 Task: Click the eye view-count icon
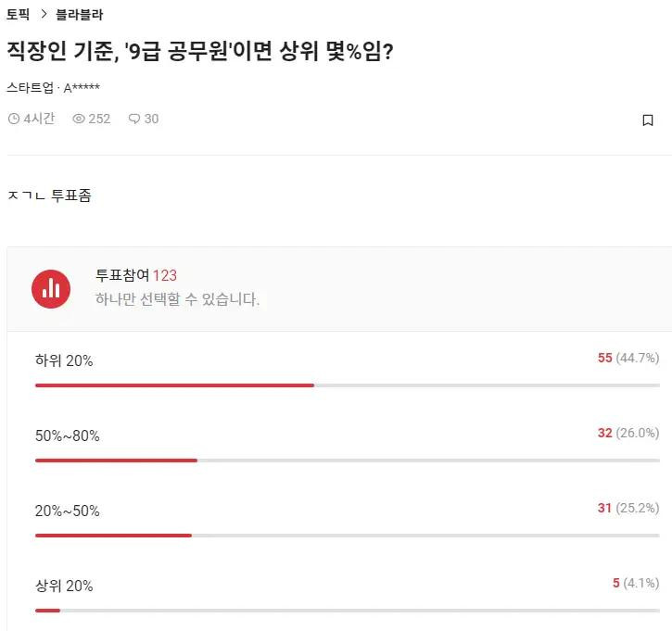(79, 119)
